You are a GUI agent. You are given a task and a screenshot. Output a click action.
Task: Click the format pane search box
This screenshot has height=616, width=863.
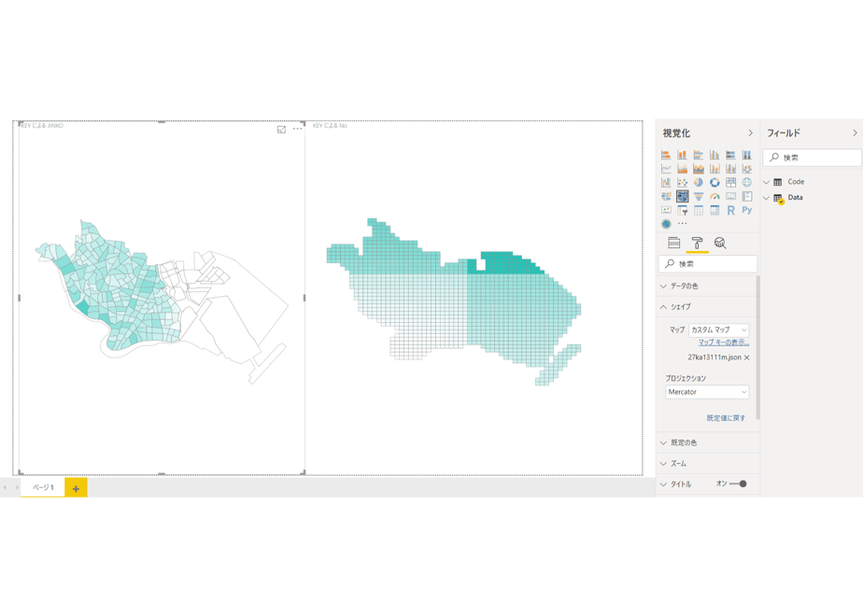(x=708, y=264)
